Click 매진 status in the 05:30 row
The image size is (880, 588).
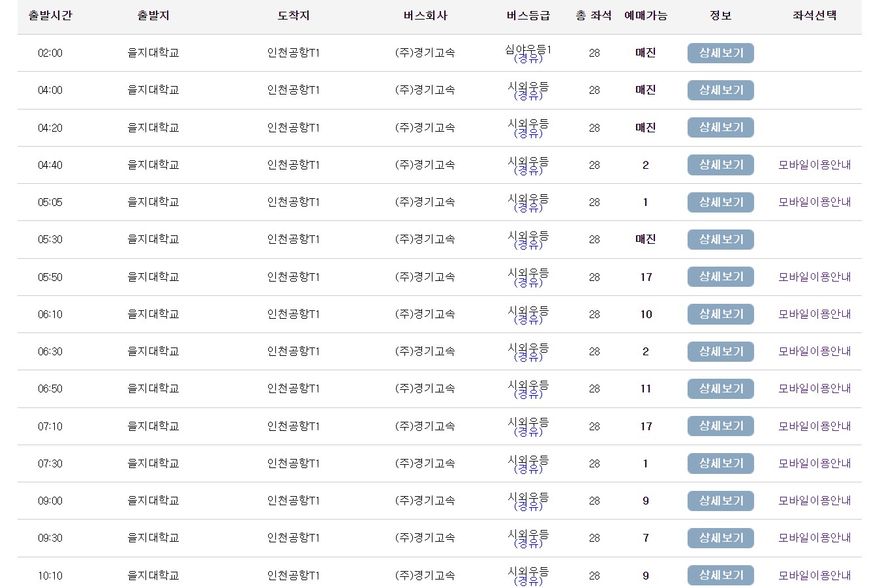(x=646, y=239)
